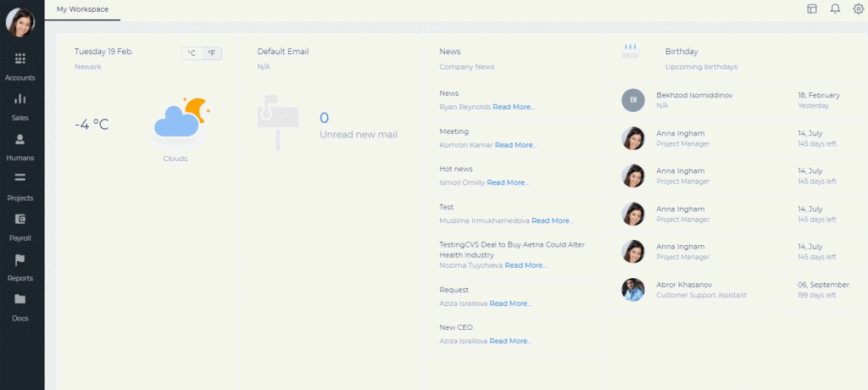This screenshot has width=868, height=390.
Task: Read more of Nozima Tuychieva article
Action: click(526, 265)
